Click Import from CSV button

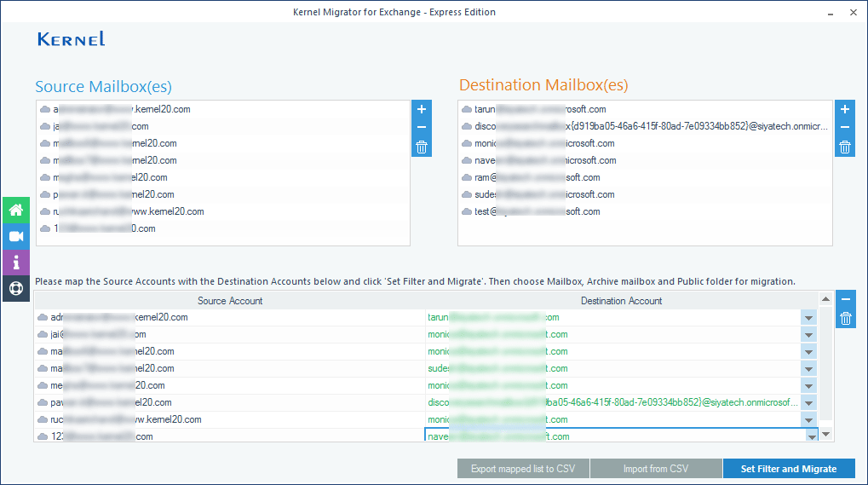point(656,469)
